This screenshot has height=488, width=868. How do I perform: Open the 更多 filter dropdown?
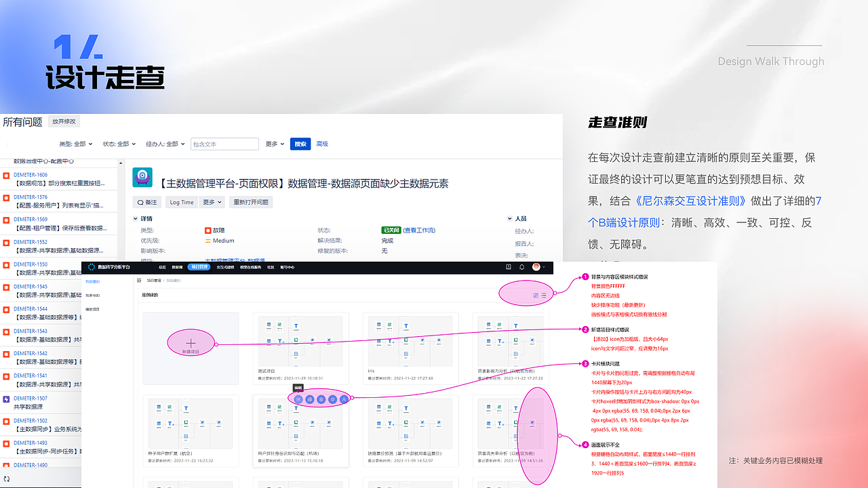coord(273,144)
